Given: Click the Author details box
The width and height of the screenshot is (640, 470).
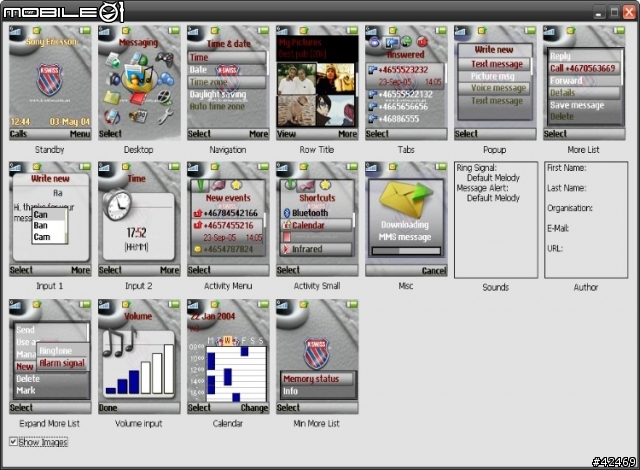Looking at the screenshot, I should (586, 220).
